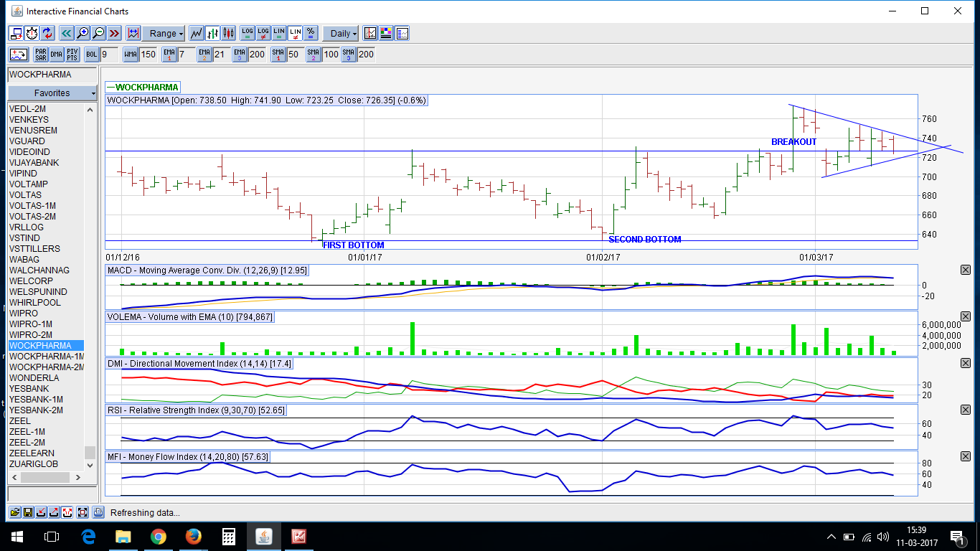Click the refresh data arrows icon
The width and height of the screenshot is (980, 551).
47,33
